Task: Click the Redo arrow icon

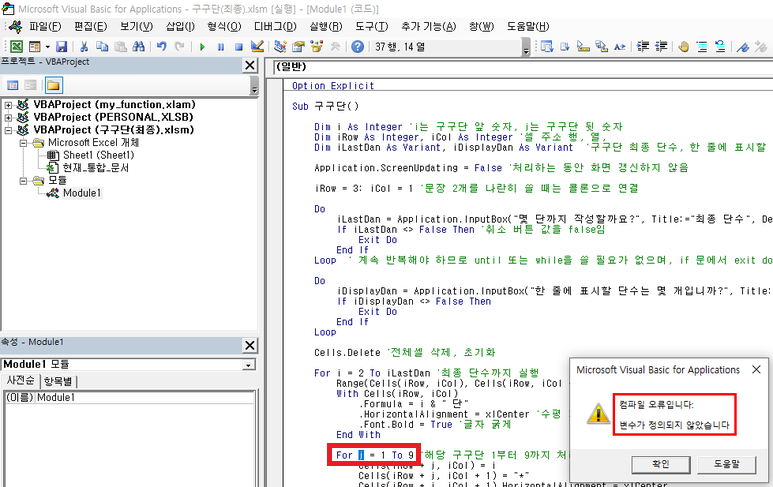Action: coord(179,47)
